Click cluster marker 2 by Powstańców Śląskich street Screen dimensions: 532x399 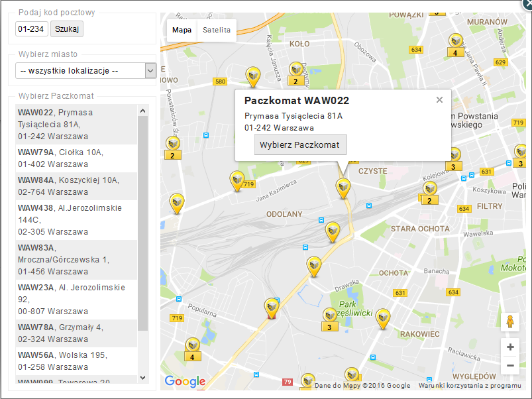[x=173, y=148]
